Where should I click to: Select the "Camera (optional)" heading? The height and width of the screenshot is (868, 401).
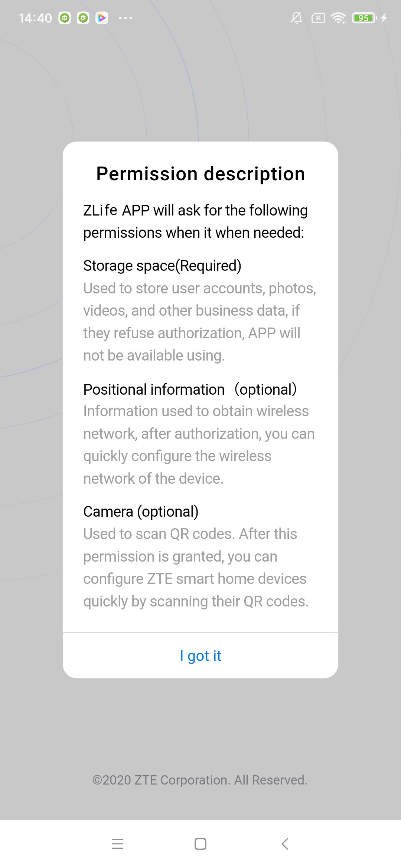click(x=141, y=512)
